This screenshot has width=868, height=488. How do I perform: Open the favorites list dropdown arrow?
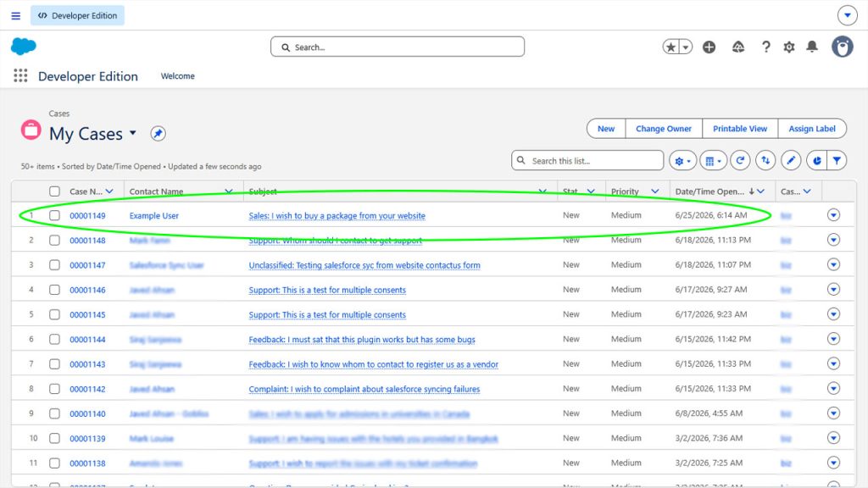tap(685, 47)
